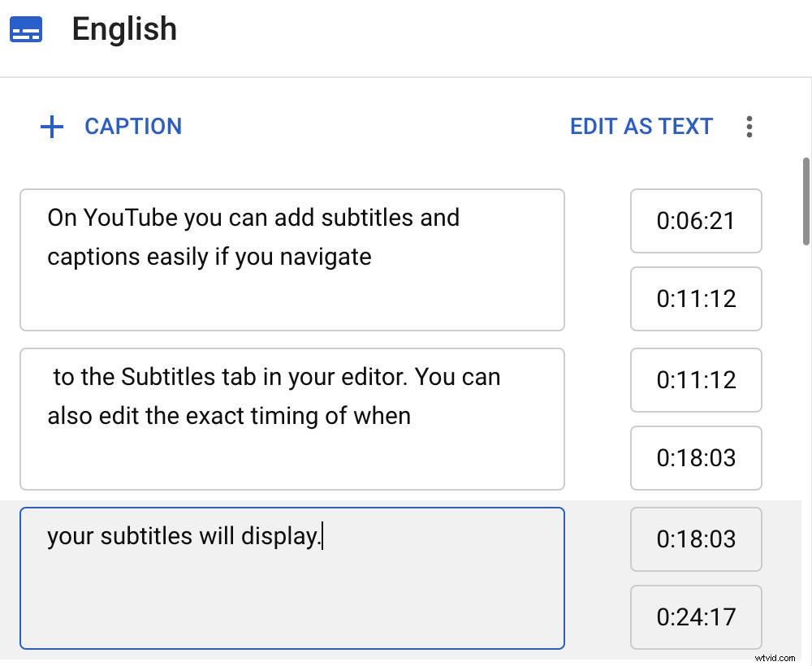Image resolution: width=812 pixels, height=666 pixels.
Task: Click the caption mentioning Subtitles tab
Action: pos(292,417)
